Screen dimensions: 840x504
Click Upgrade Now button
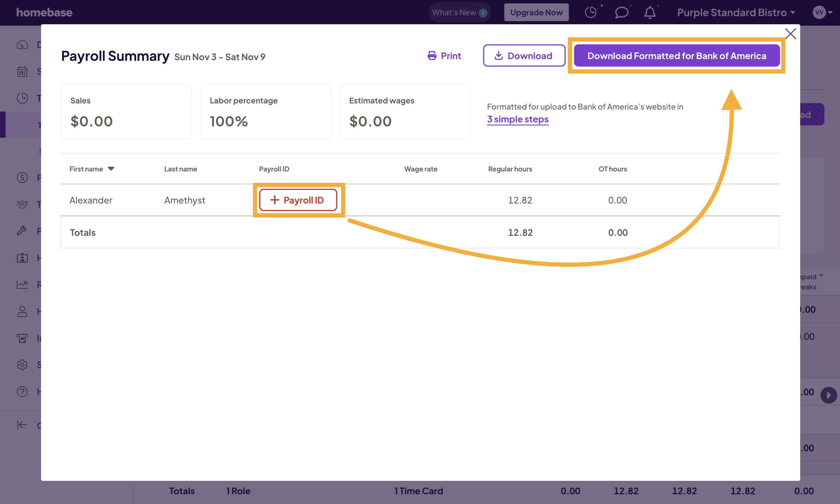[x=536, y=13]
